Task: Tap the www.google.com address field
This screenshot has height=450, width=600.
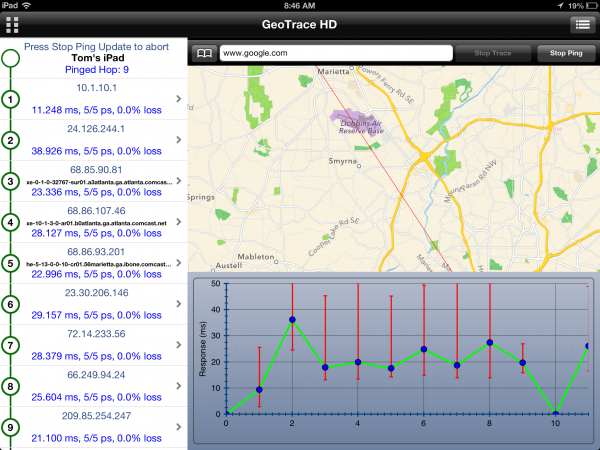Action: point(330,52)
